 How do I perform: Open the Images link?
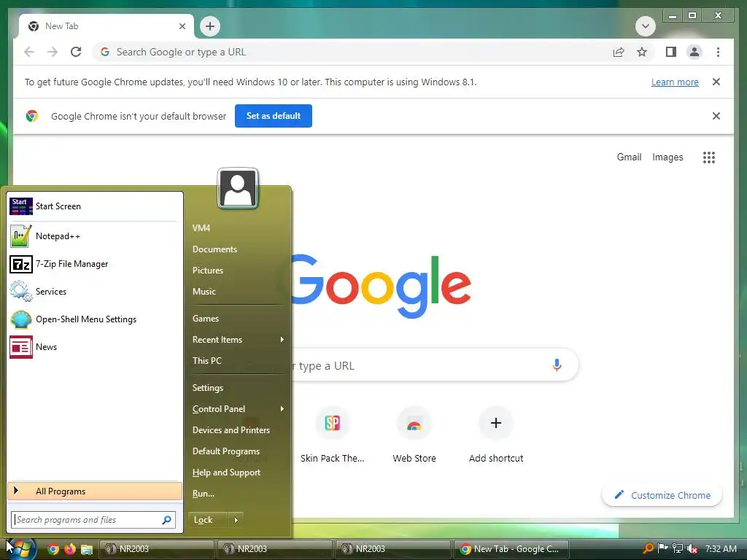tap(667, 157)
